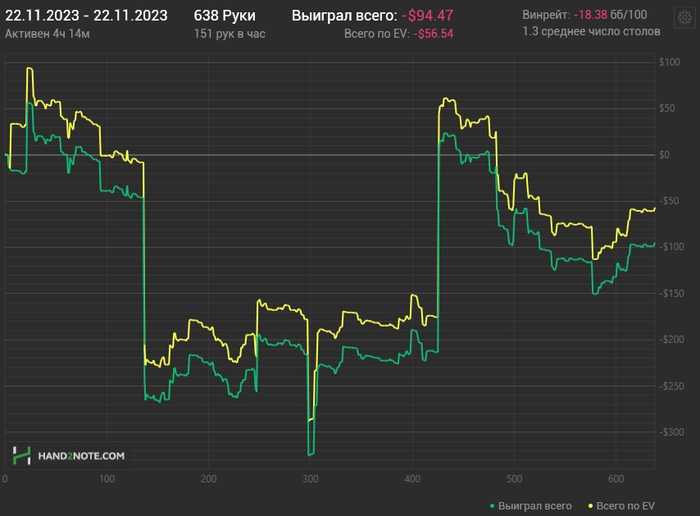Click the 500 x-axis tick label
The height and width of the screenshot is (516, 700).
[514, 479]
